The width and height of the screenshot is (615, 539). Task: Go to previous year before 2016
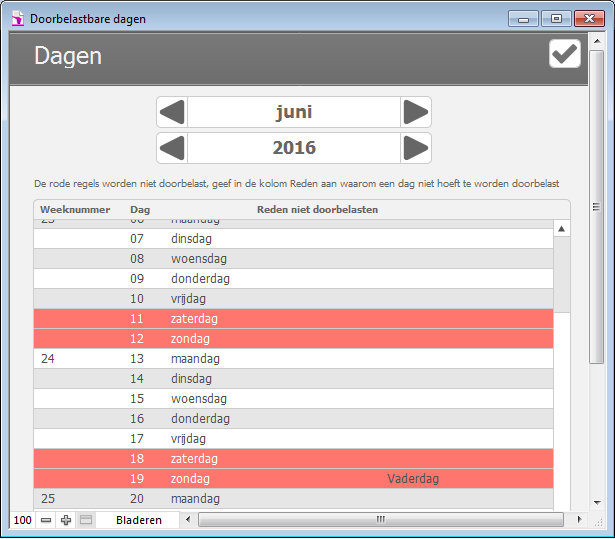[x=172, y=148]
